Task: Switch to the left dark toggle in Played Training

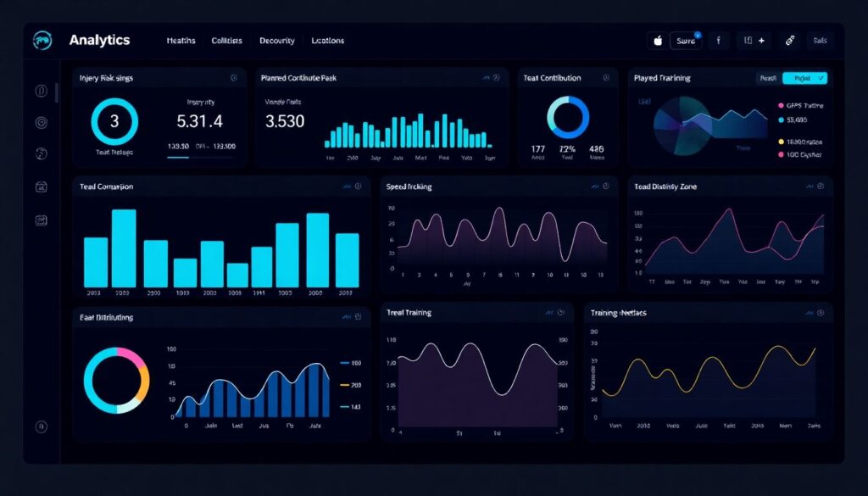Action: click(769, 78)
